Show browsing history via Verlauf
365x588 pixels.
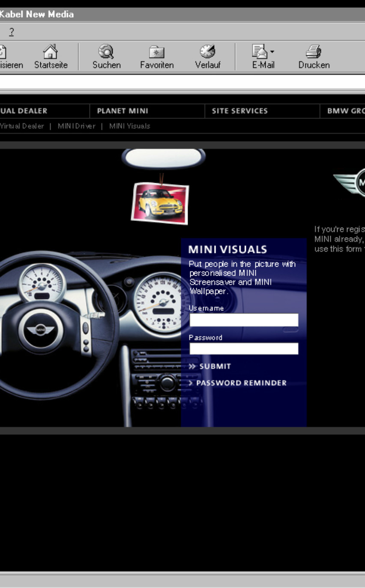tap(207, 52)
